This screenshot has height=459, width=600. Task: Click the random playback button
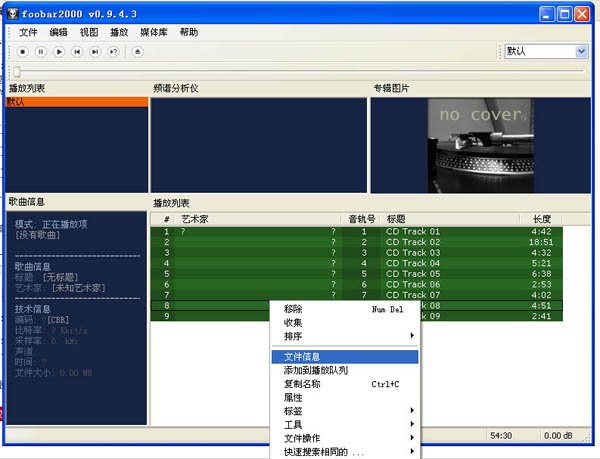113,52
